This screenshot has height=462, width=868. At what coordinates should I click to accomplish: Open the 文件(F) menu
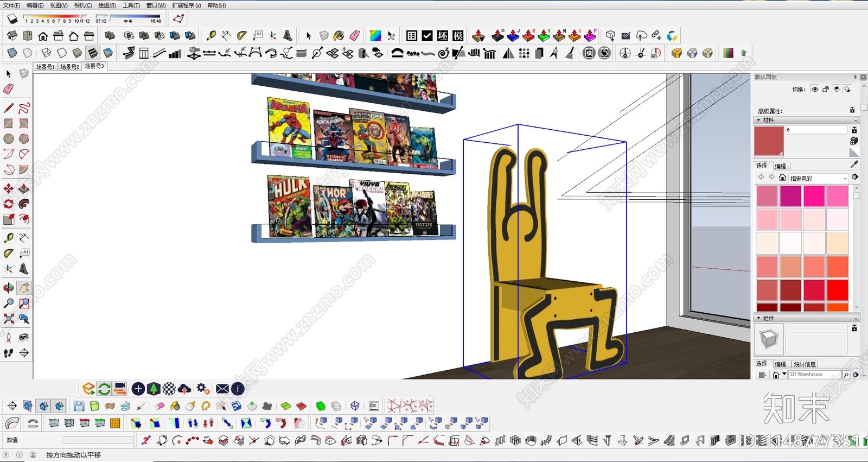(x=11, y=5)
